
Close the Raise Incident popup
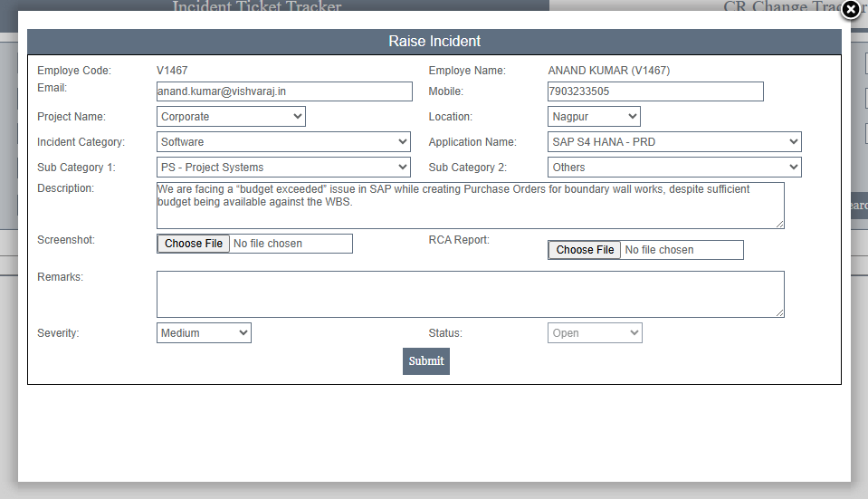coord(851,10)
